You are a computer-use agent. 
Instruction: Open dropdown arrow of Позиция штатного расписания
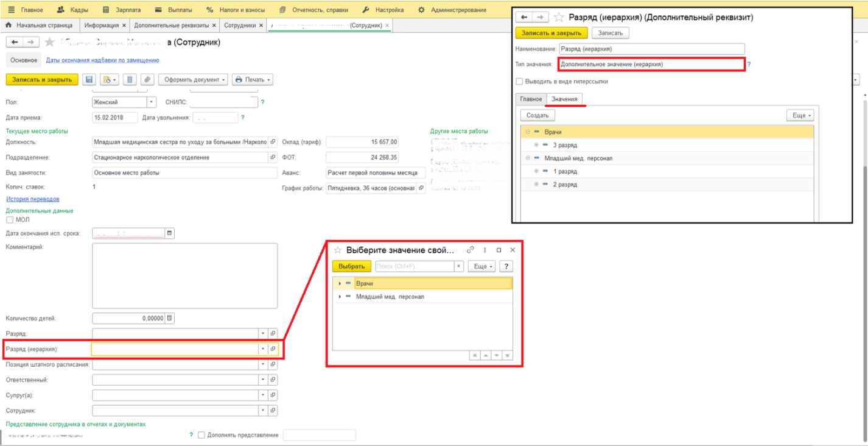(263, 364)
